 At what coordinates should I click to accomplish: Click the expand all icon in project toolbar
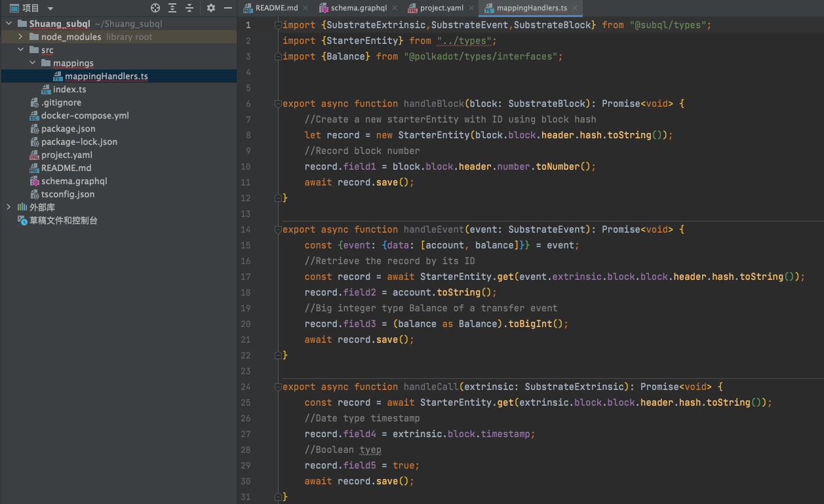pyautogui.click(x=172, y=8)
